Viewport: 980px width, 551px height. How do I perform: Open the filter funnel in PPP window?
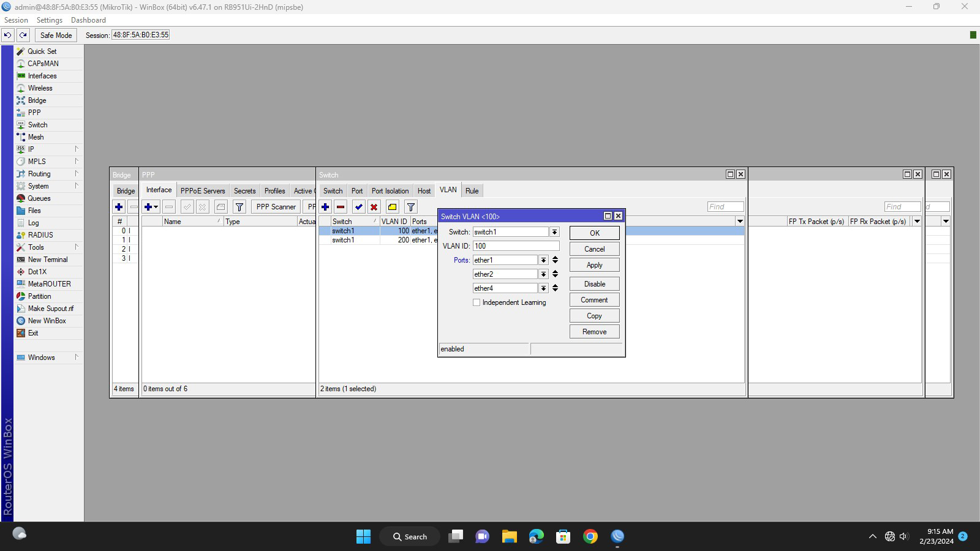[239, 207]
